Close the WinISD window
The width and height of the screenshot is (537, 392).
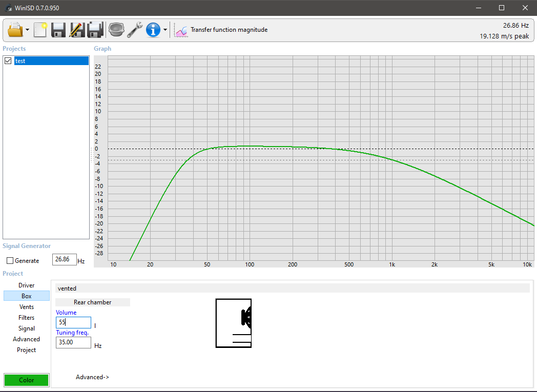click(x=525, y=8)
